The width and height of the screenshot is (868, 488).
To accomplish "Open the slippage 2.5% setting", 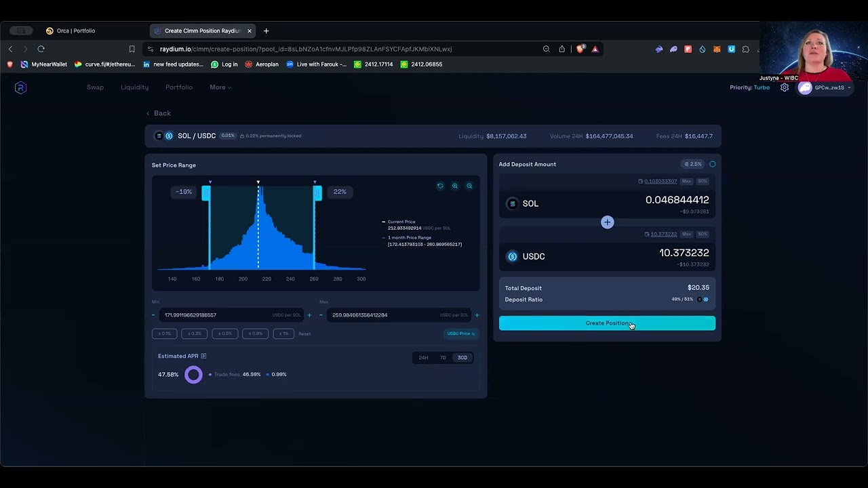I will pos(692,164).
